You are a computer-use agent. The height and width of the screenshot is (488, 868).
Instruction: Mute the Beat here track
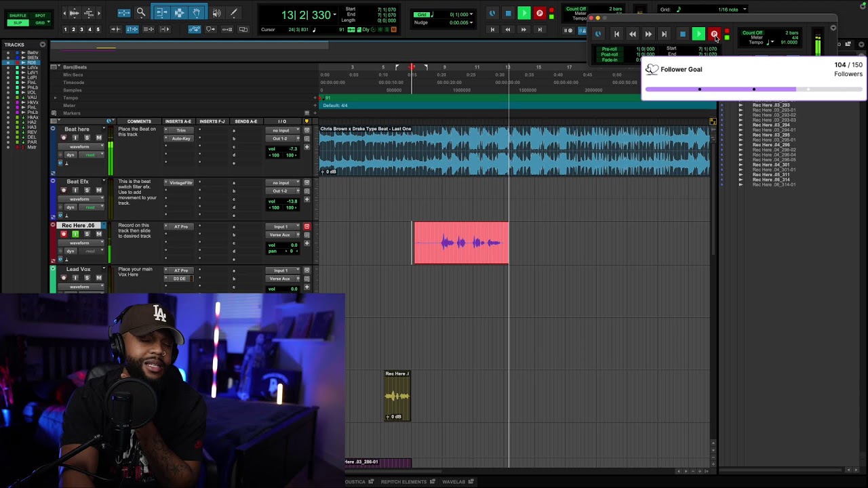point(98,138)
